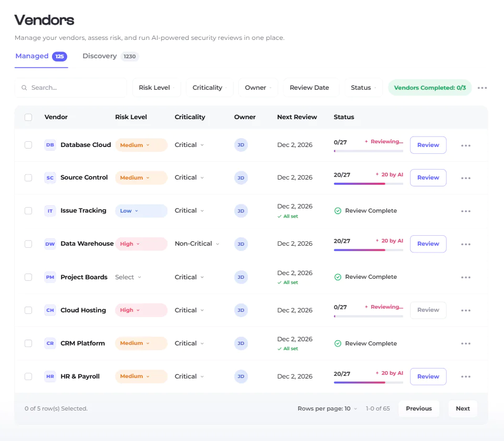Open more options for Source Control row
Viewport: 504px width, 441px height.
point(466,178)
